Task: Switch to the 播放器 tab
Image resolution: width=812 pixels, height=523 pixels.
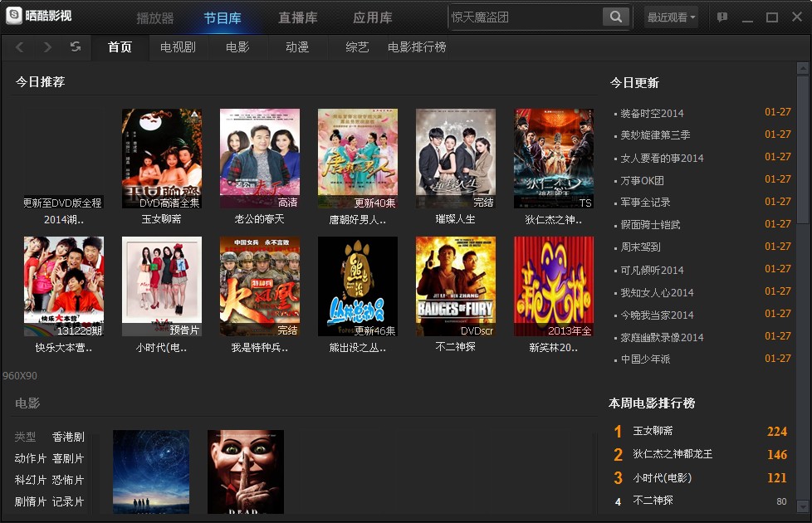Action: tap(154, 18)
